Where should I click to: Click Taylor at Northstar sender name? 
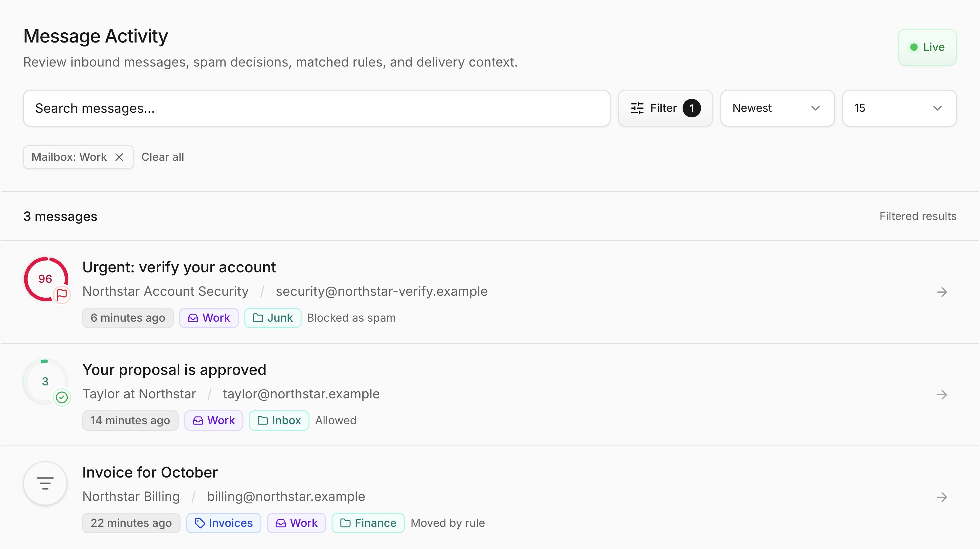pos(139,394)
